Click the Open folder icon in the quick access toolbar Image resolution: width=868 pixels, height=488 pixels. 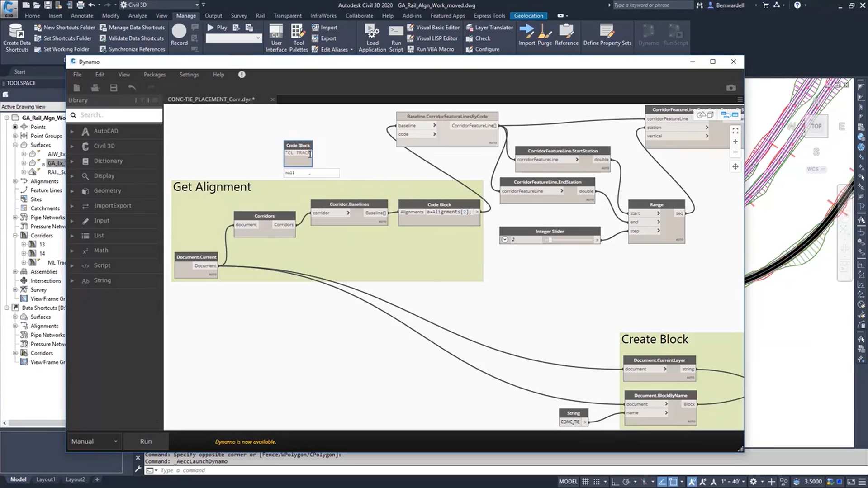pos(37,5)
